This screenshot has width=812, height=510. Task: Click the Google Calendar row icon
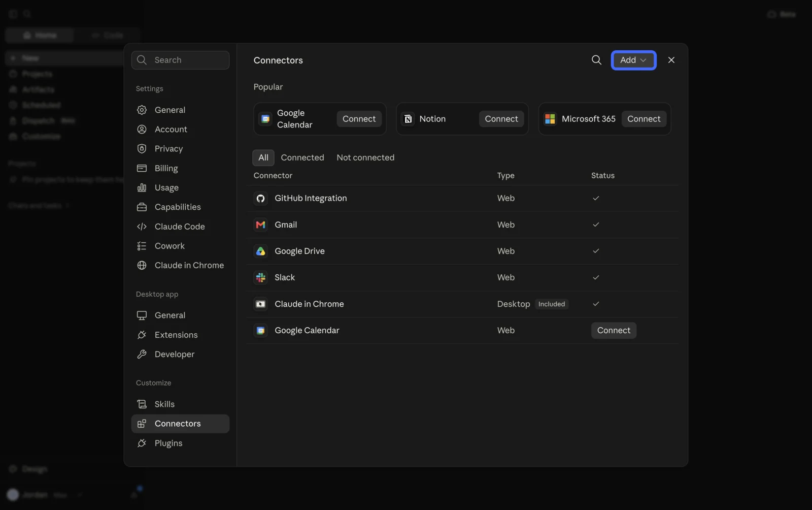point(260,330)
